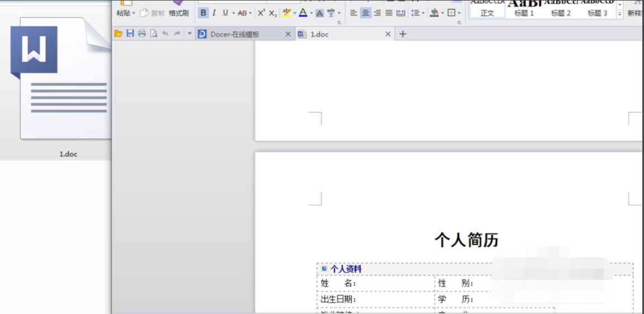Expand the underline style dropdown arrow
Image resolution: width=644 pixels, height=314 pixels.
[233, 13]
